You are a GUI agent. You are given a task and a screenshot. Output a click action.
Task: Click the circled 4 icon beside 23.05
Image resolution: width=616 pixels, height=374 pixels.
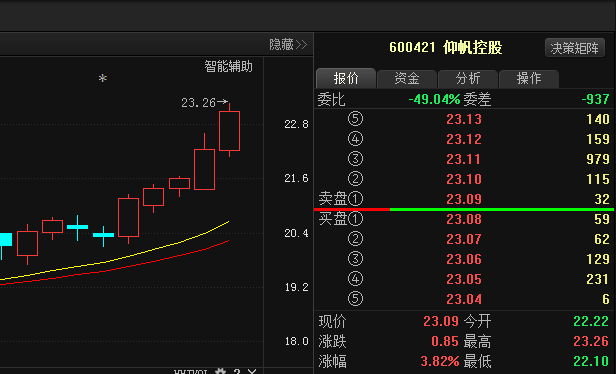point(355,279)
